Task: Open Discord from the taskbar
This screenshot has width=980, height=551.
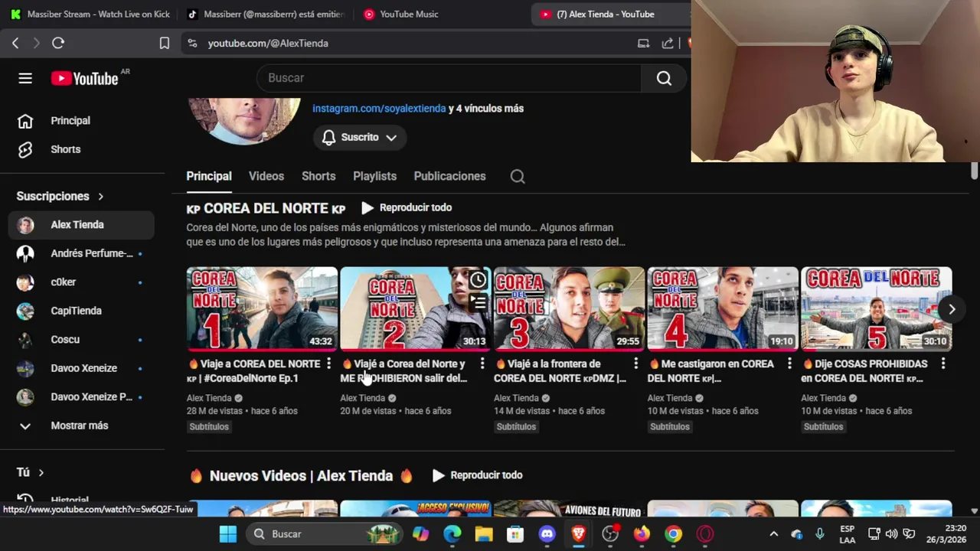Action: 547,534
